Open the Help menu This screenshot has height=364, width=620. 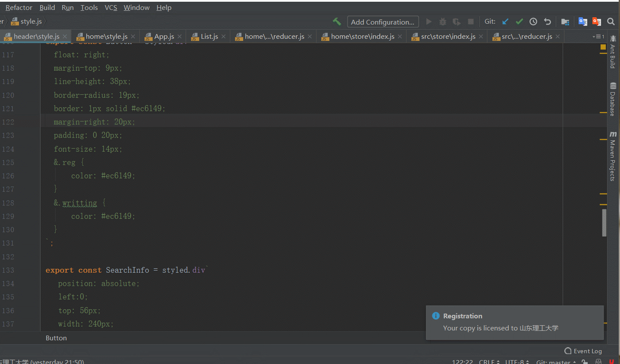164,8
